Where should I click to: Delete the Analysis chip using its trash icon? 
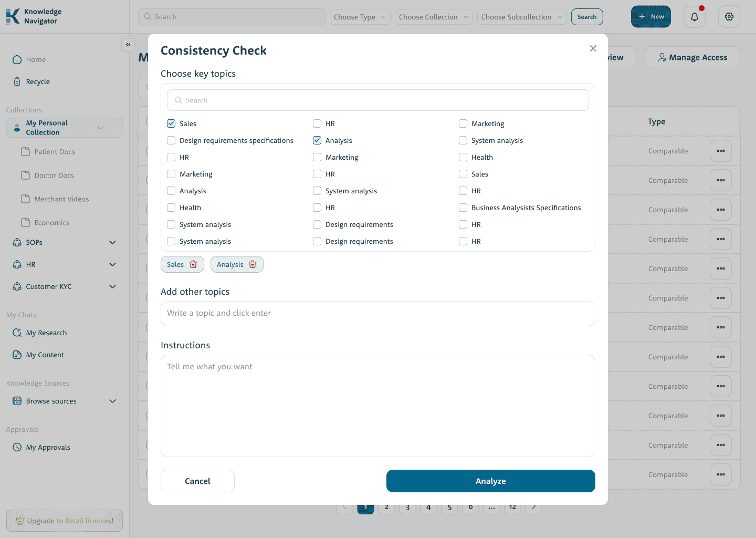[253, 264]
